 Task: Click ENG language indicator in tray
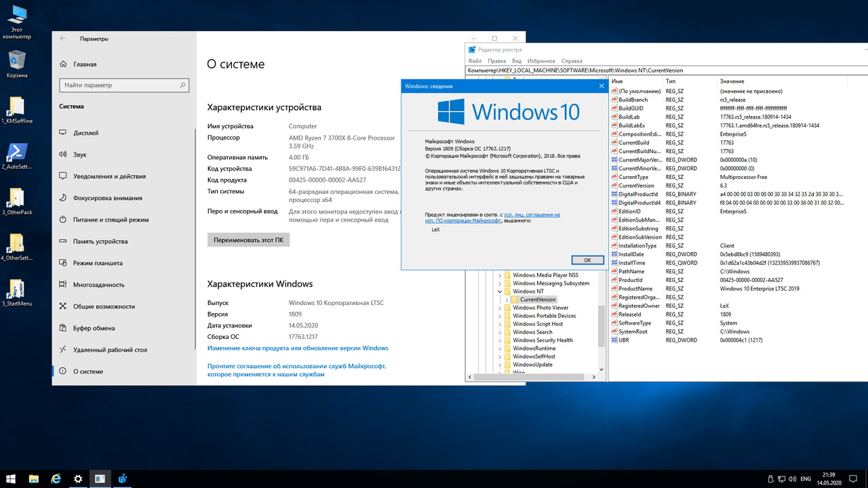pyautogui.click(x=806, y=479)
